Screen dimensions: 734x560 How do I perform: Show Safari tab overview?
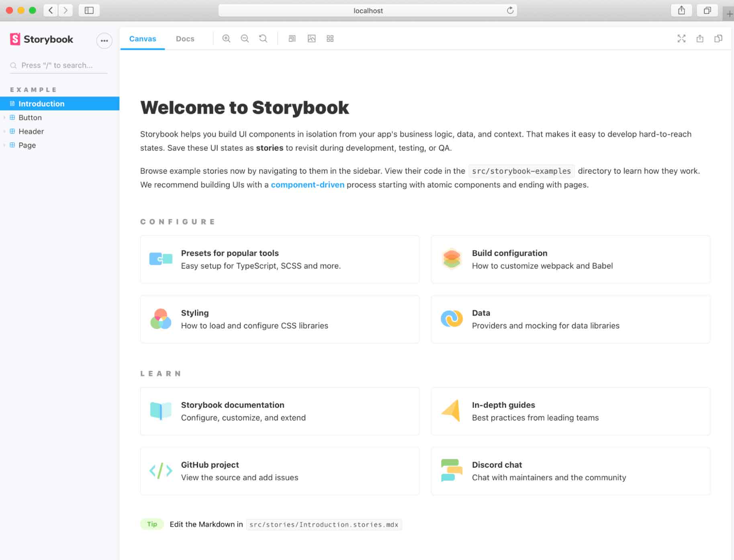707,10
